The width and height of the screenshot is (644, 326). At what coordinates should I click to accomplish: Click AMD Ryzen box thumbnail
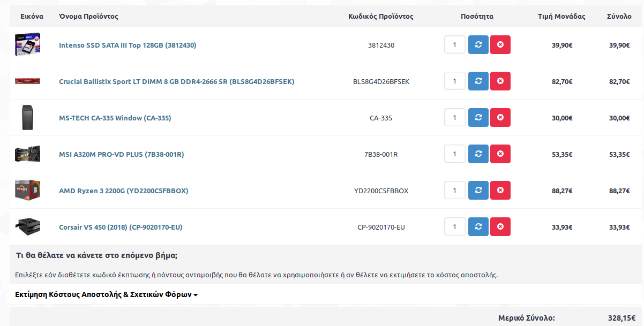point(28,191)
